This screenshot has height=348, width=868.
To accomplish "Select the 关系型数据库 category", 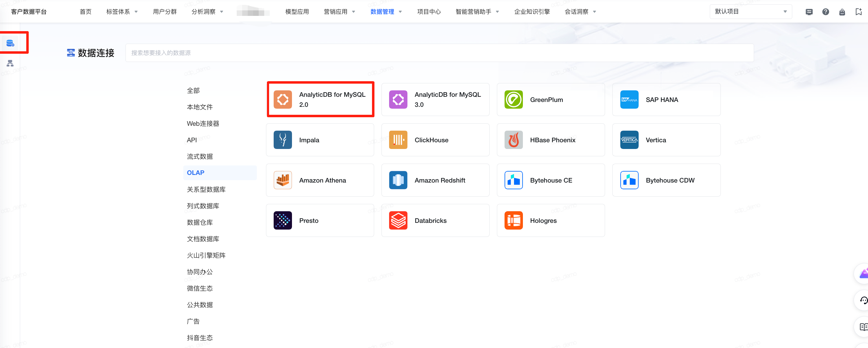I will (x=206, y=189).
